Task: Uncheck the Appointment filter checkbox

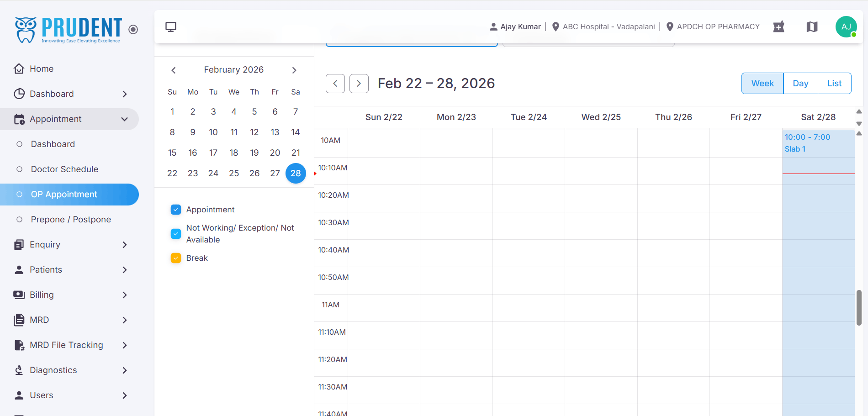Action: (176, 210)
